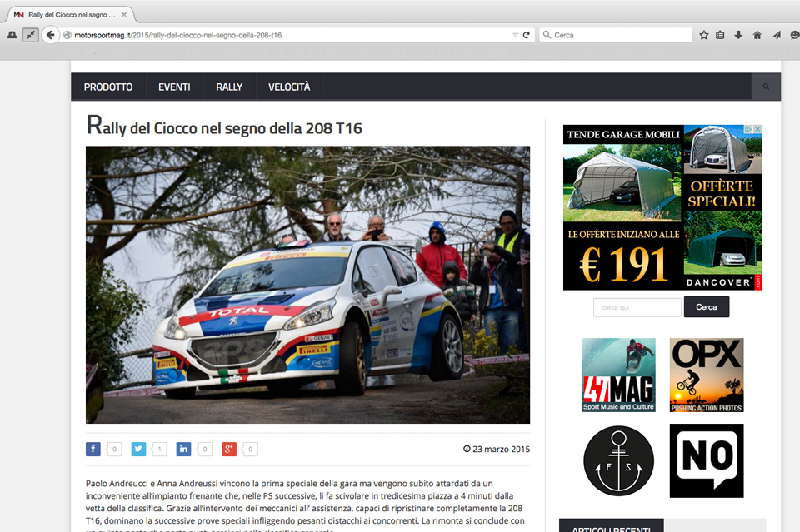Open the 47MAG Sport Music and Culture banner
The height and width of the screenshot is (532, 800).
(x=618, y=375)
